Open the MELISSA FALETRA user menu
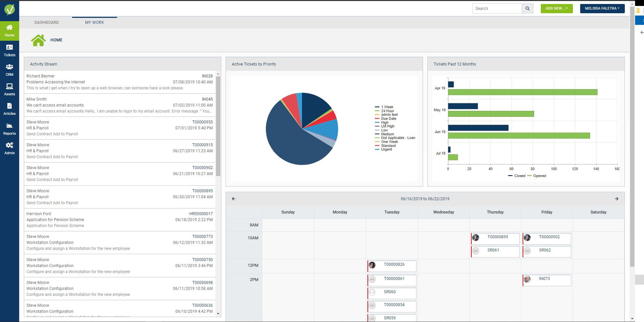 point(602,9)
